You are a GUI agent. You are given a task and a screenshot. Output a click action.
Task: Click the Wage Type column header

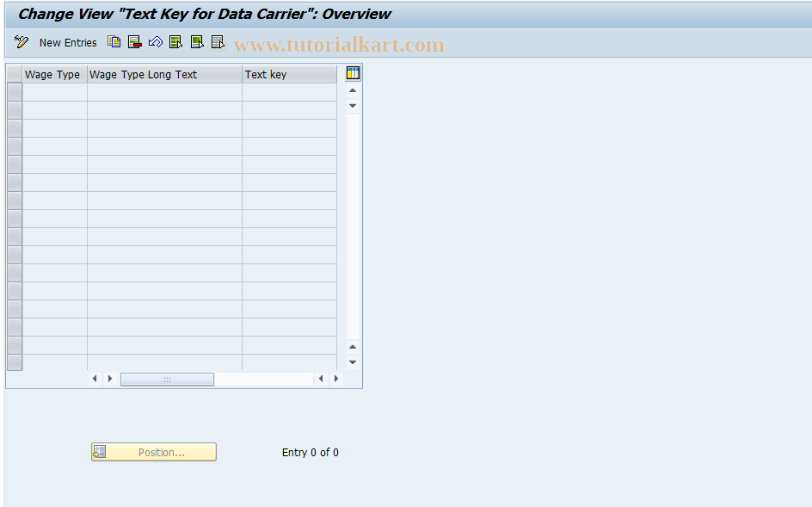click(55, 75)
